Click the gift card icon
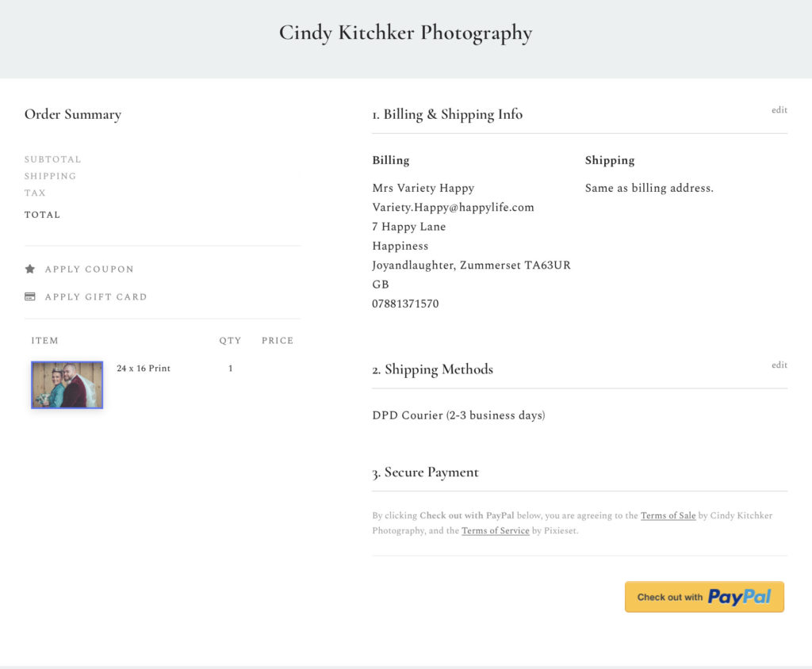Image resolution: width=812 pixels, height=669 pixels. pos(29,297)
